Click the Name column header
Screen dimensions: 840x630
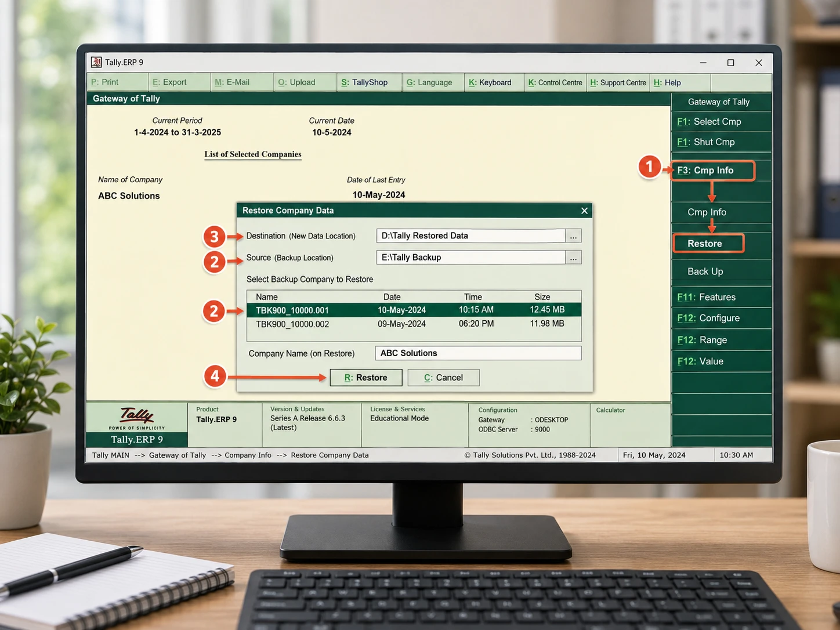tap(267, 297)
